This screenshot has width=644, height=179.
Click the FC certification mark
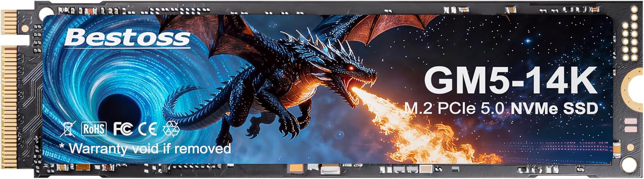123,128
